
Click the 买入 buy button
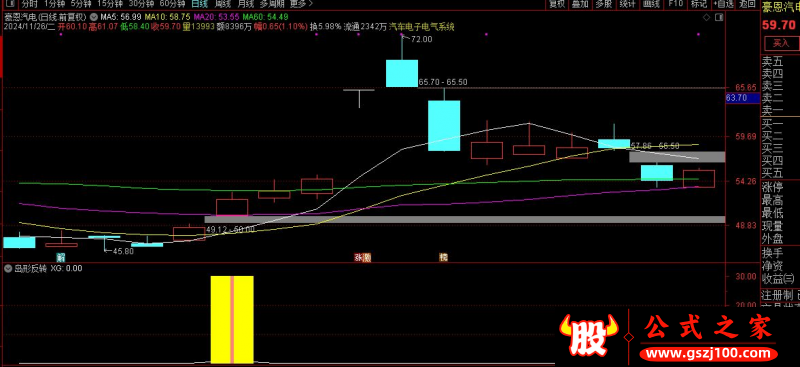780,43
